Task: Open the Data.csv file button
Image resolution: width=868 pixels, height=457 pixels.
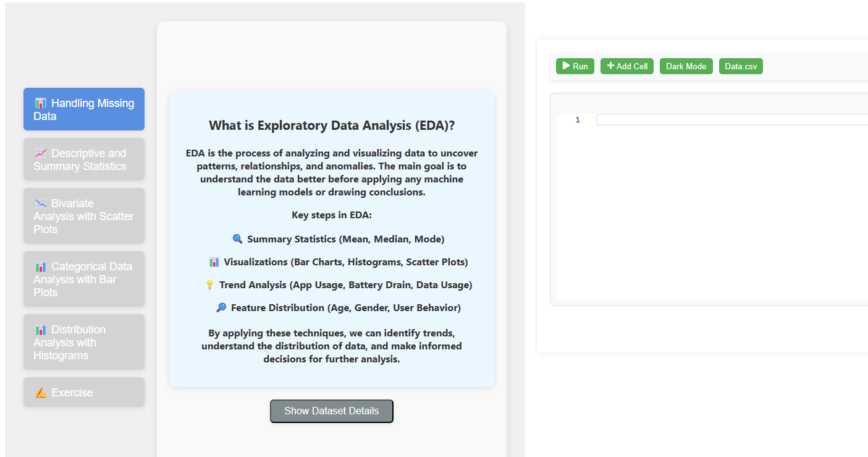Action: click(741, 66)
